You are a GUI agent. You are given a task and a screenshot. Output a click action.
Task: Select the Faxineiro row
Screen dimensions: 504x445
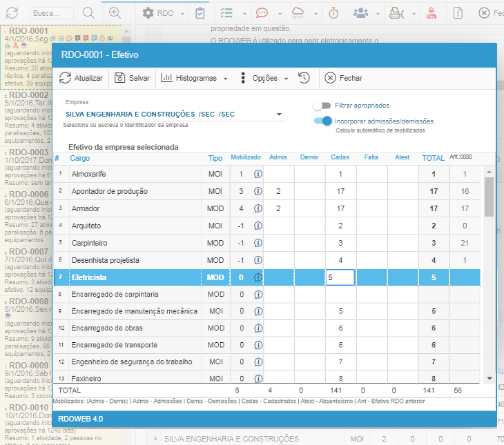coord(266,377)
